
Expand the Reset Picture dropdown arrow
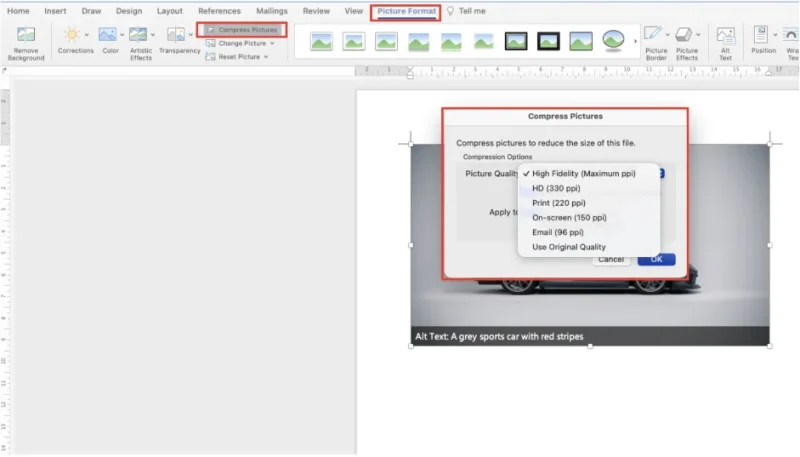pos(267,57)
